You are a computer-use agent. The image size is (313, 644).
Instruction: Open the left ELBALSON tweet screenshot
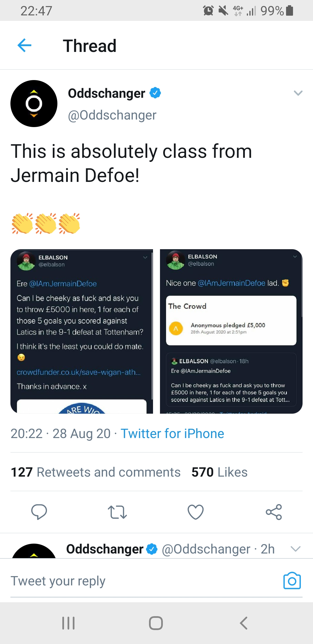pos(82,331)
